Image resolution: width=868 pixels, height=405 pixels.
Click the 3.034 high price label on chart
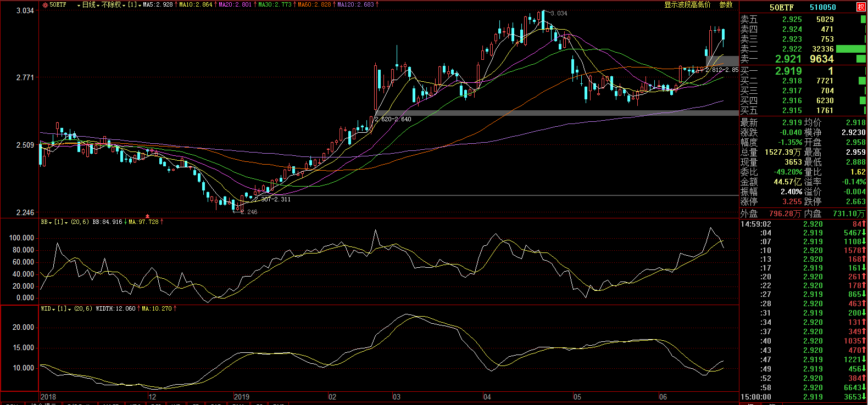point(559,13)
